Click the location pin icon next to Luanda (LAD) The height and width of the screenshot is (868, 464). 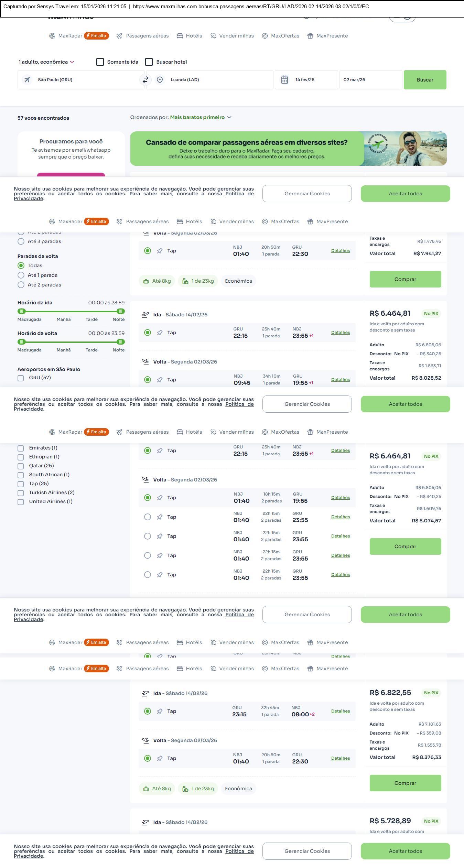[x=160, y=80]
